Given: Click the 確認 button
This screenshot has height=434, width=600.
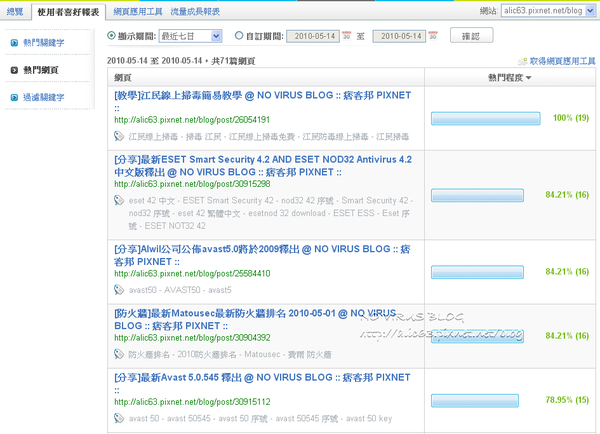Looking at the screenshot, I should coord(471,36).
